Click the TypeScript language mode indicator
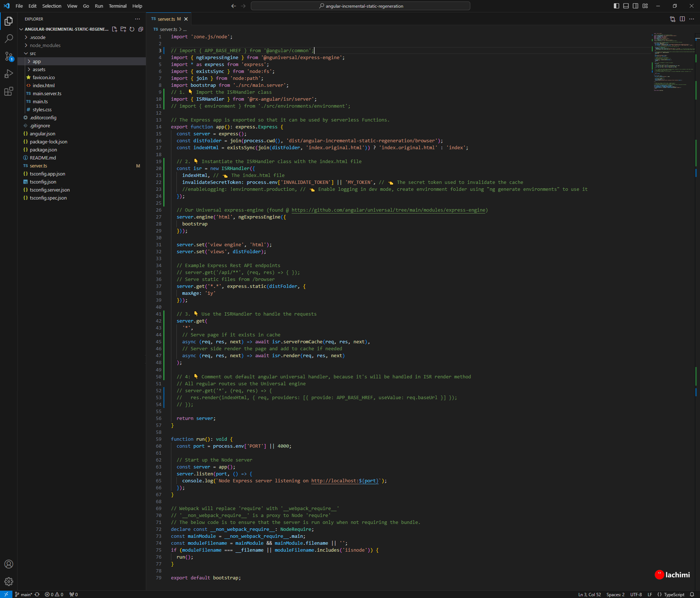700x598 pixels. [x=674, y=594]
